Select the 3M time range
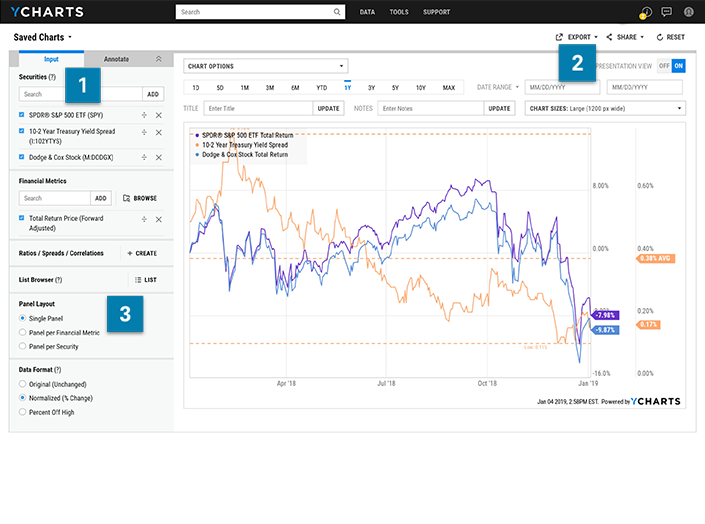This screenshot has width=705, height=524. coord(270,88)
